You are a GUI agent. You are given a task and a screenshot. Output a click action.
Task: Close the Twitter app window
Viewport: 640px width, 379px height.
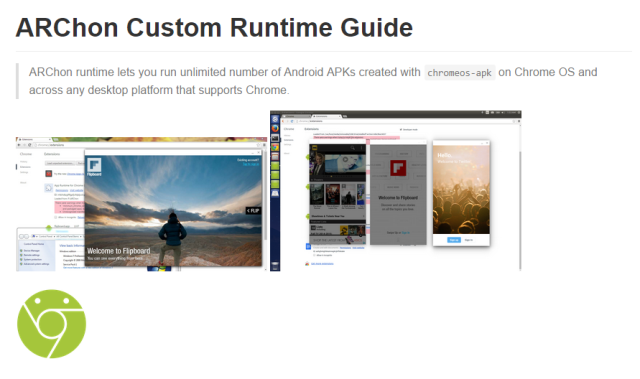[487, 143]
